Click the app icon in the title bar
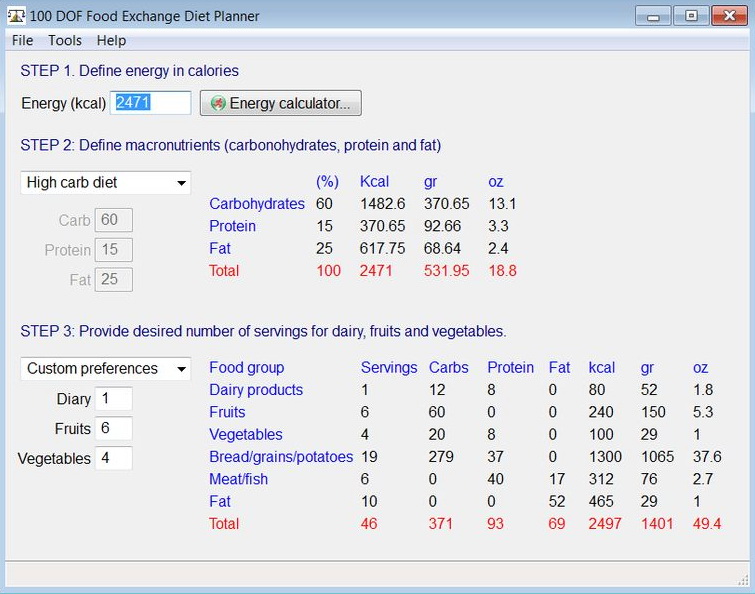This screenshot has height=594, width=755. pyautogui.click(x=16, y=16)
